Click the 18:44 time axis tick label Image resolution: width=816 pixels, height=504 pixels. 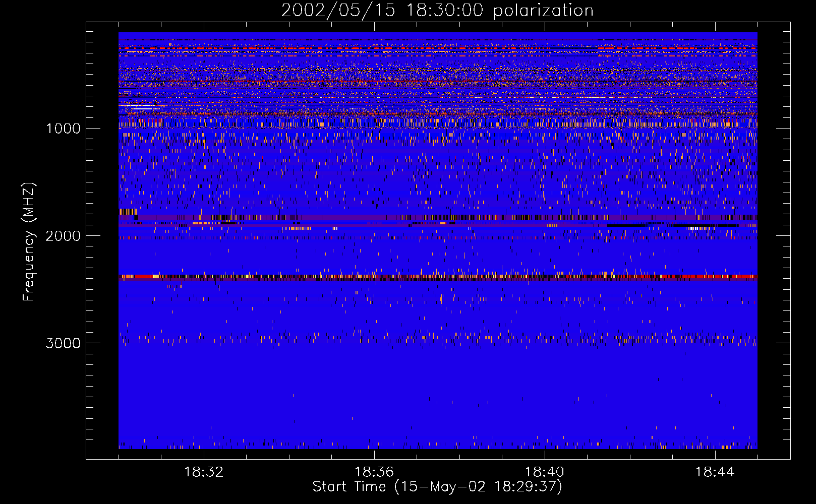point(715,472)
